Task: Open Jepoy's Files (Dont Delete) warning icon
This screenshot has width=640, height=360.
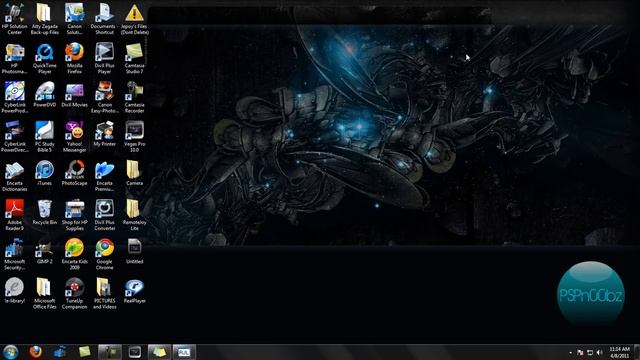Action: [x=135, y=19]
